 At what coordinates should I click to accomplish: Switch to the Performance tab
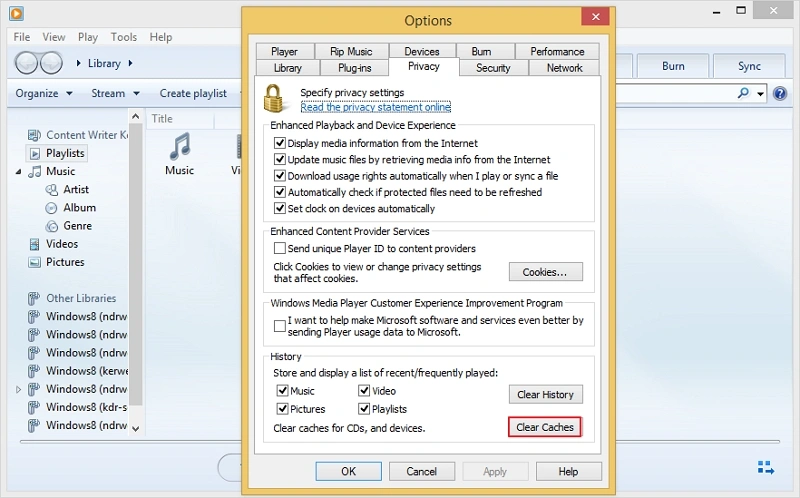coord(557,52)
